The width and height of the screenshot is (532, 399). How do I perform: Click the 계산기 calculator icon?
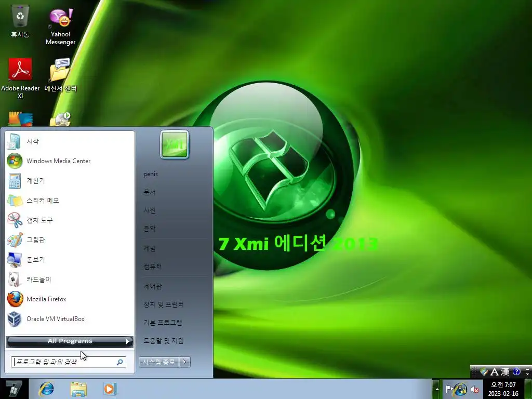click(15, 181)
